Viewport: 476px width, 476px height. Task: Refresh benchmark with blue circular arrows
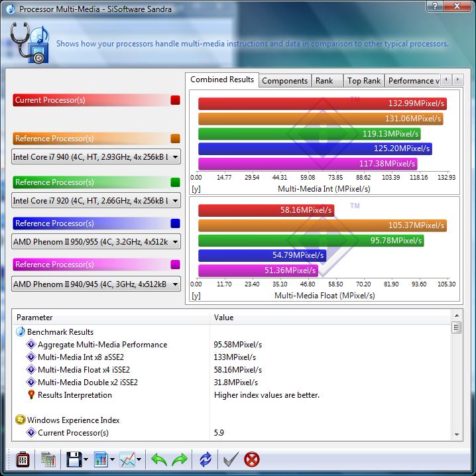206,459
